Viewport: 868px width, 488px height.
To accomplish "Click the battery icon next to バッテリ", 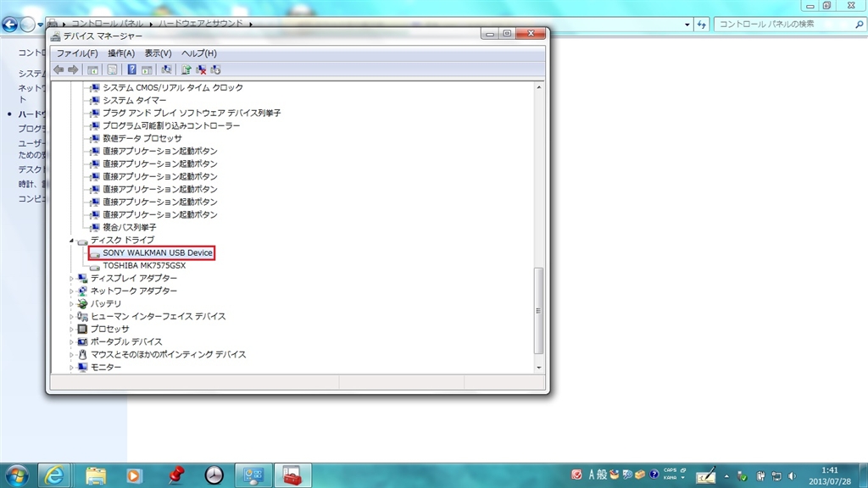I will pos(82,304).
